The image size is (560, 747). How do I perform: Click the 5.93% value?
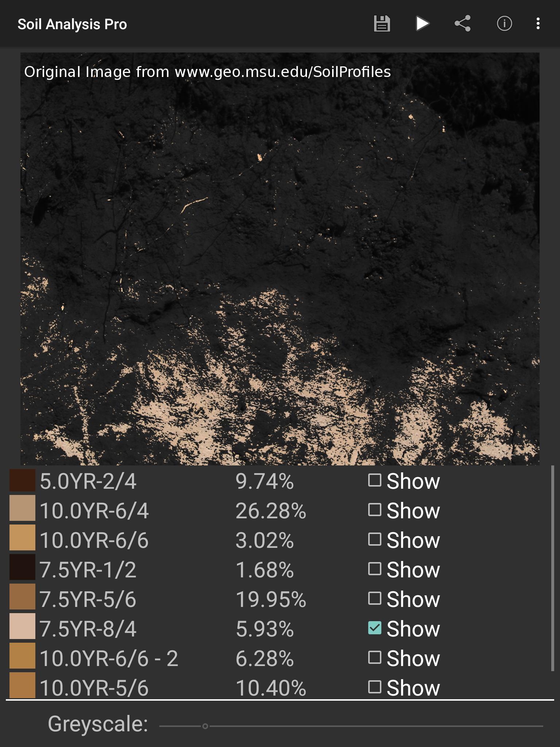pyautogui.click(x=265, y=629)
